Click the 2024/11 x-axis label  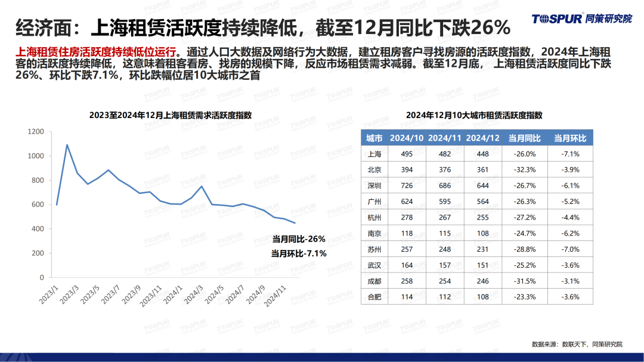(x=275, y=296)
